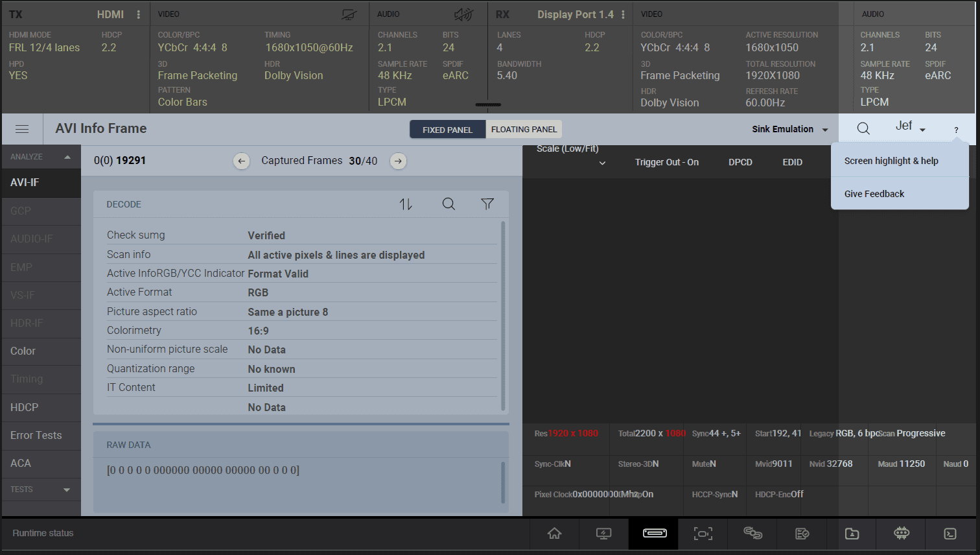This screenshot has height=555, width=980.
Task: Click the 'Quantization range' row label
Action: coord(150,368)
